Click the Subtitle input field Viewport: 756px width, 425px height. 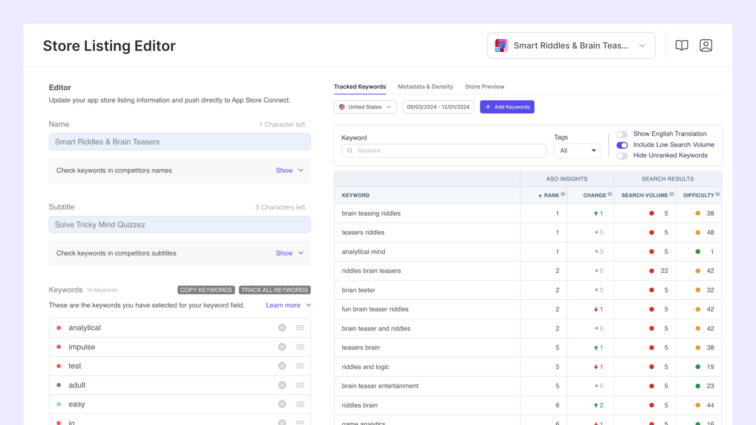[179, 225]
